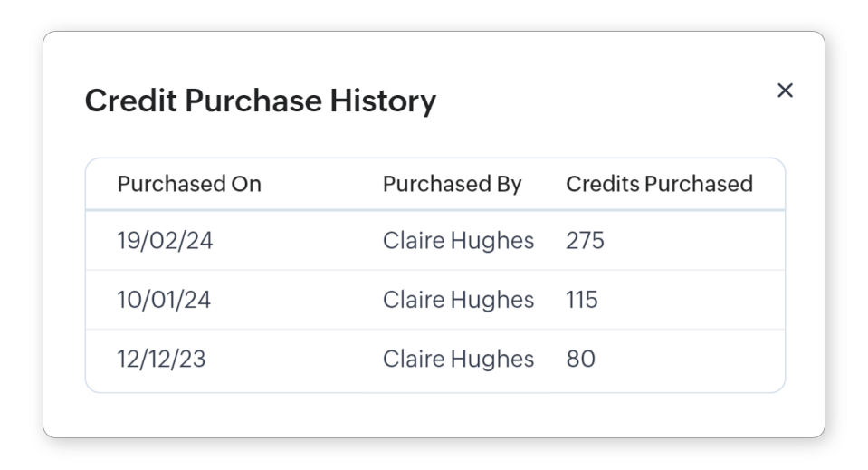The image size is (868, 470).
Task: Click the 115 credits purchased value
Action: tap(582, 300)
